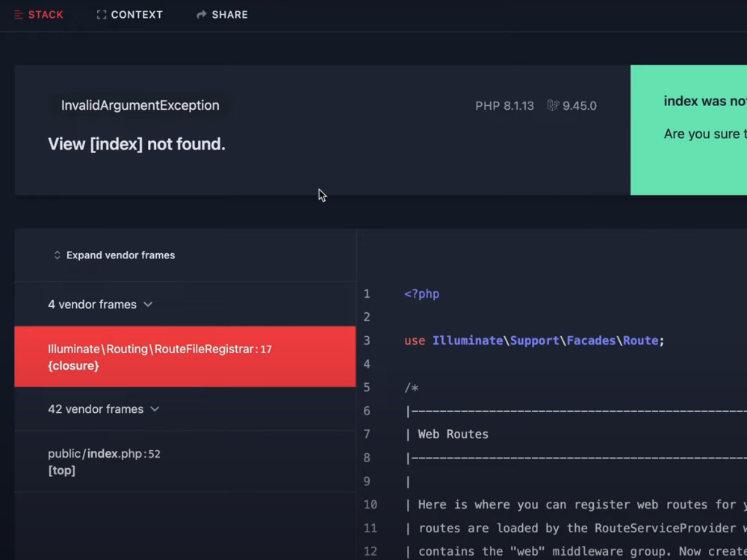
Task: Click the /* comment opener on line 5
Action: point(412,388)
